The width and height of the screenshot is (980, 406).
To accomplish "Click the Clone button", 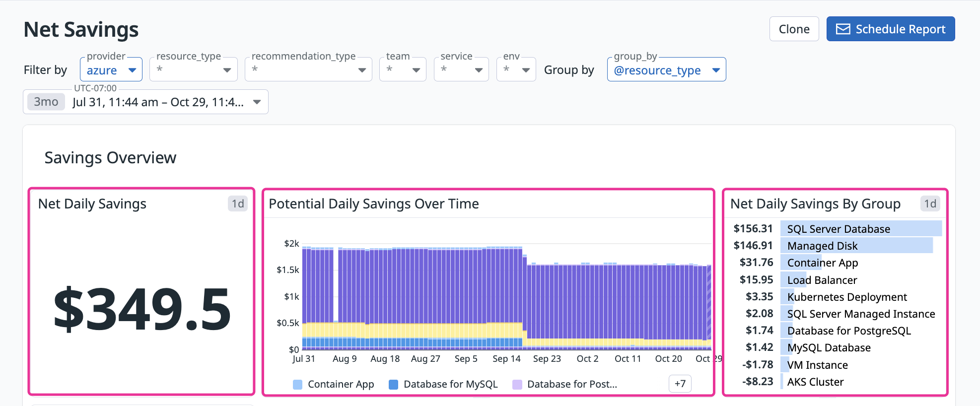I will point(793,29).
